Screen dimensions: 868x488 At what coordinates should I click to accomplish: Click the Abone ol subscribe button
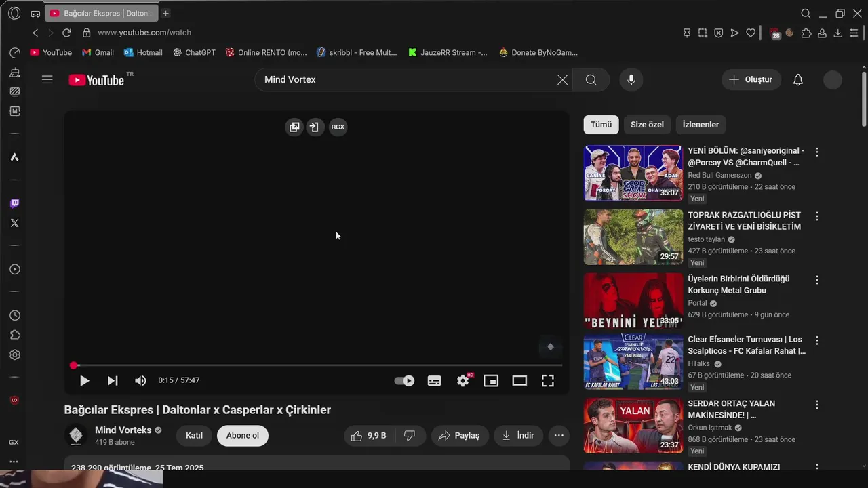[243, 436]
